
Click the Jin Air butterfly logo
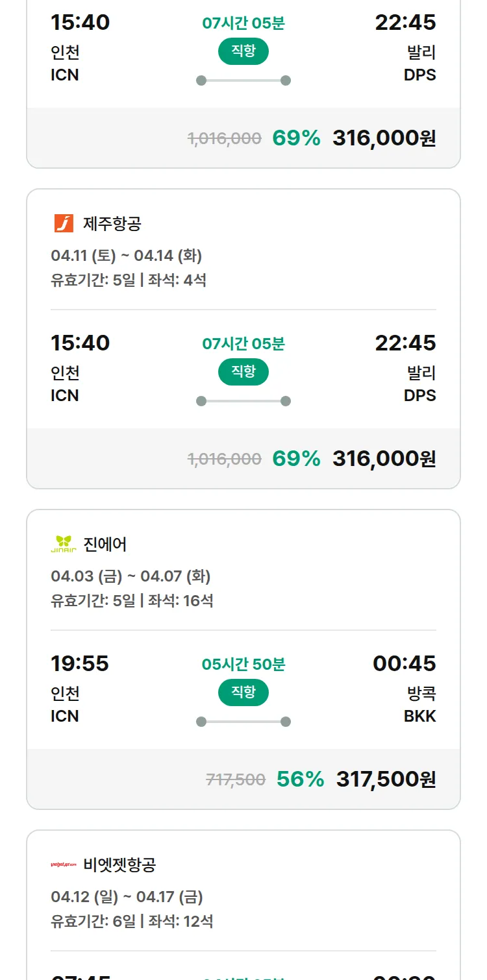(x=64, y=544)
